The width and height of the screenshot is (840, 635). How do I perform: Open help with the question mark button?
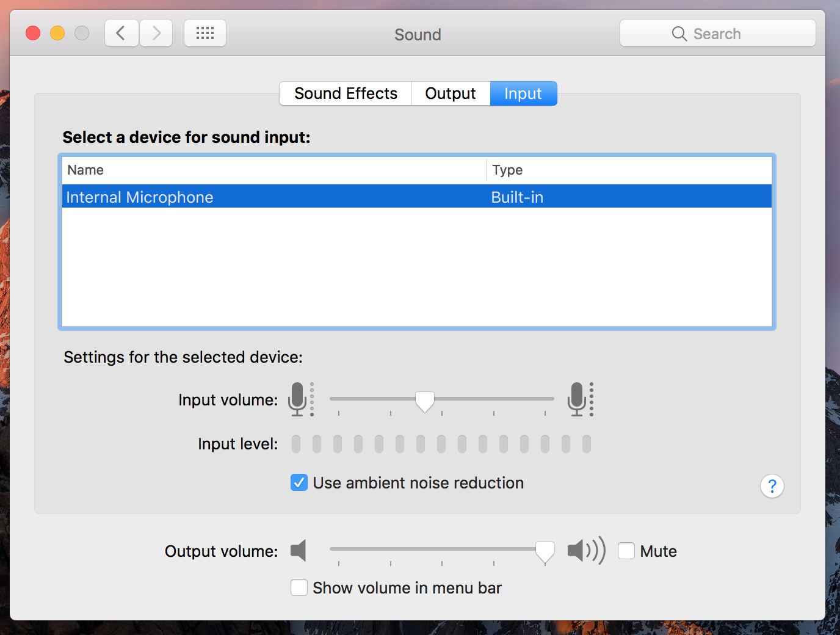click(x=772, y=486)
